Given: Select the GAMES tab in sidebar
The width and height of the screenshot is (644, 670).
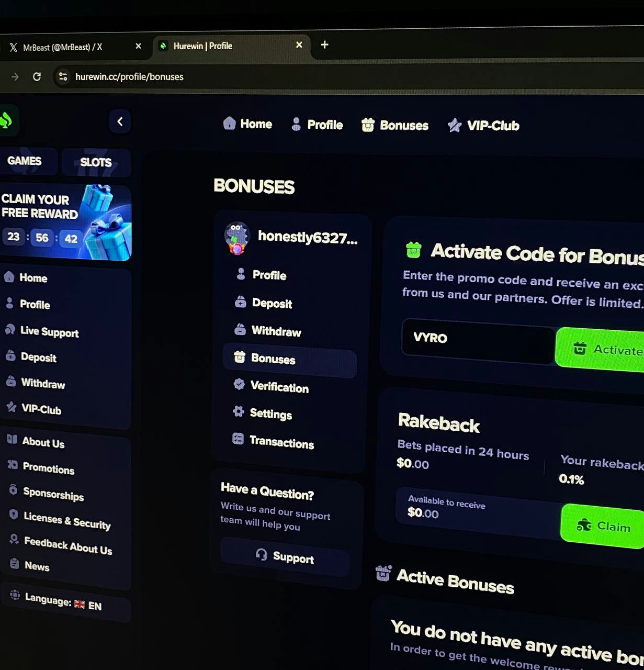Looking at the screenshot, I should [x=25, y=161].
